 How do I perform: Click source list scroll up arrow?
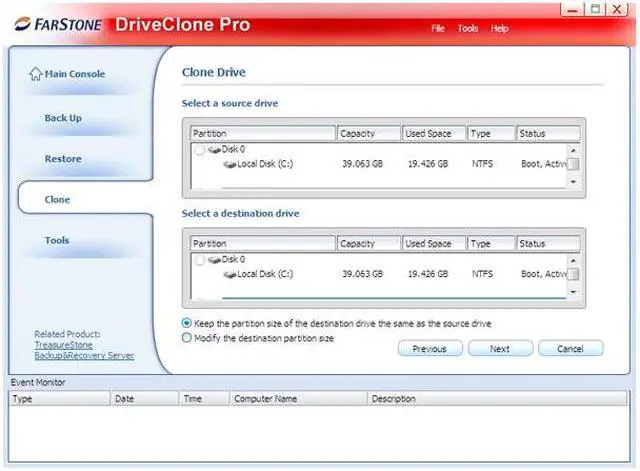[573, 150]
